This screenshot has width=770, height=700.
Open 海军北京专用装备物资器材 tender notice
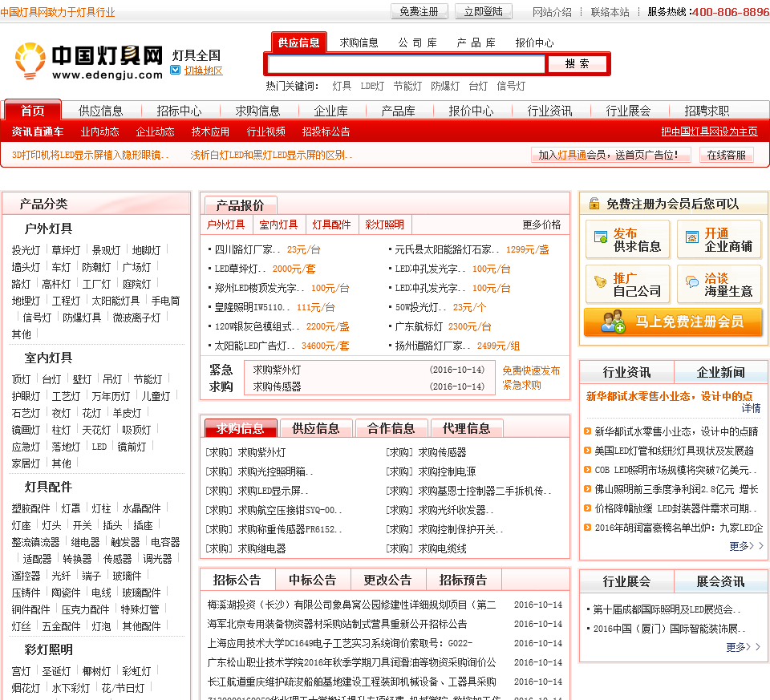click(x=337, y=623)
